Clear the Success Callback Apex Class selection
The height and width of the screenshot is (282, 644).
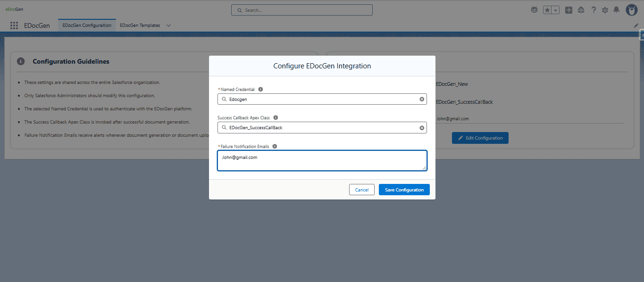[x=422, y=128]
